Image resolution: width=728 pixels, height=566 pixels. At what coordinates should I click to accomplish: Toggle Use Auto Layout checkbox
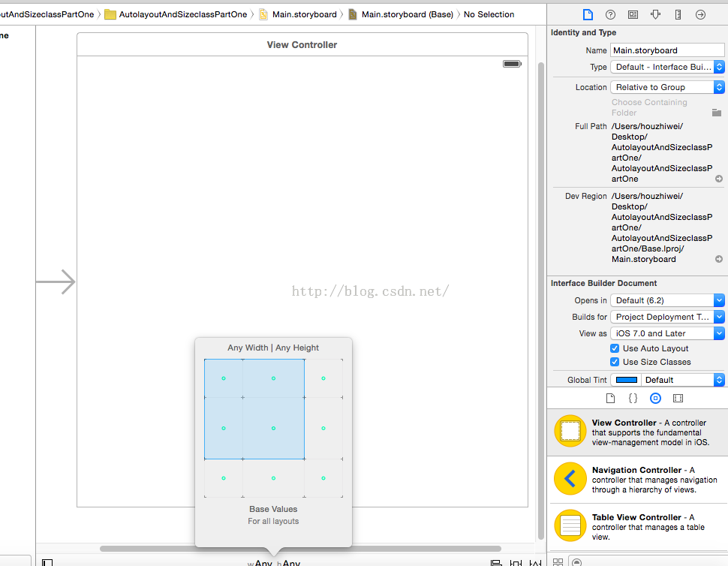[615, 348]
